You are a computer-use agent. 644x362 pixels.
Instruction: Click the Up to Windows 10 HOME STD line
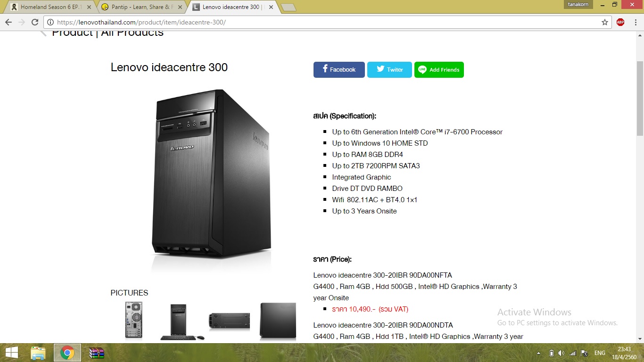coord(380,143)
